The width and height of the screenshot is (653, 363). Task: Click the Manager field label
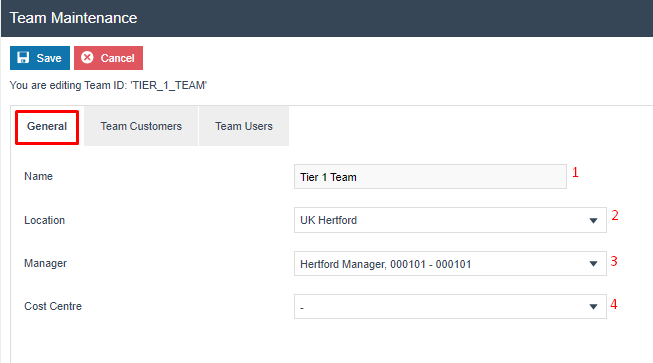[x=45, y=264]
